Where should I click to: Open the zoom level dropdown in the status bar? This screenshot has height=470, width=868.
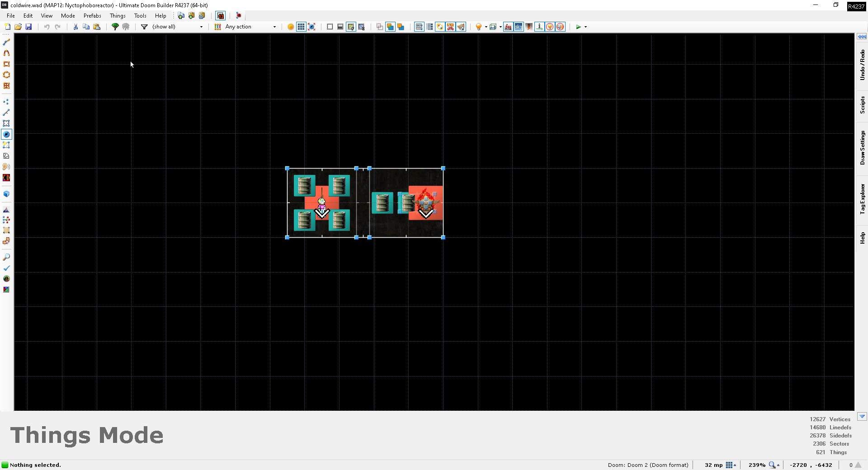(774, 465)
